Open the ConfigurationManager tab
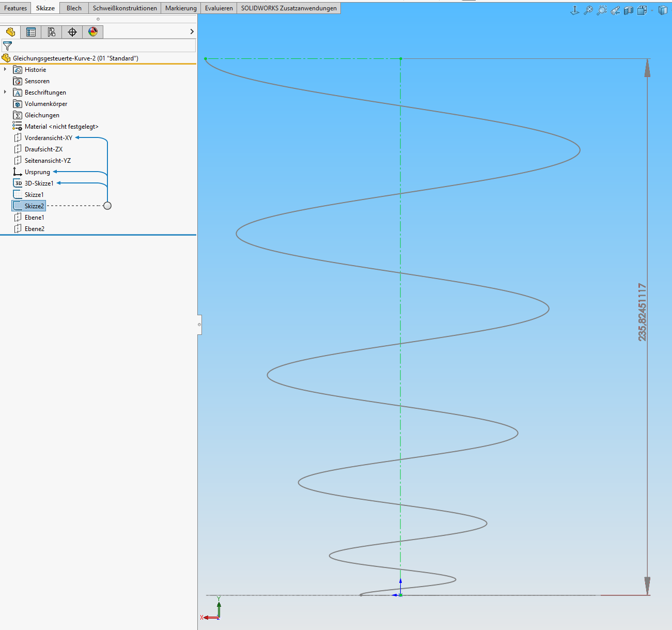Screen dimensions: 672x630 tap(52, 32)
